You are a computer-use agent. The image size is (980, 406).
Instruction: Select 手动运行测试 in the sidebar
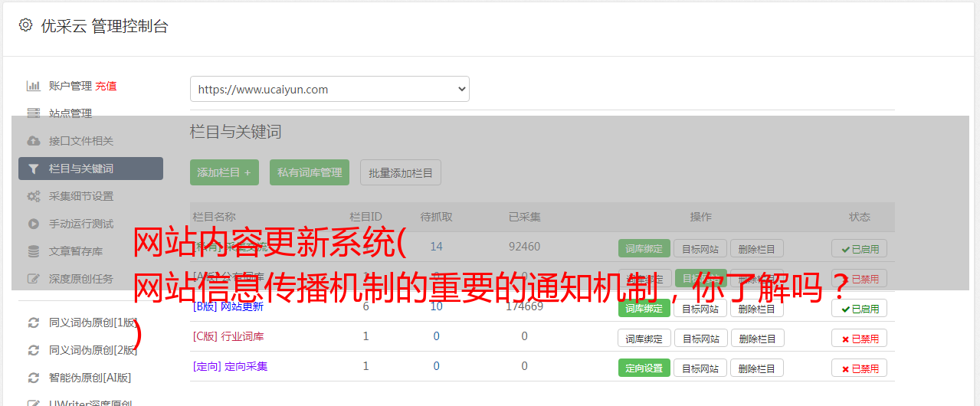coord(81,224)
